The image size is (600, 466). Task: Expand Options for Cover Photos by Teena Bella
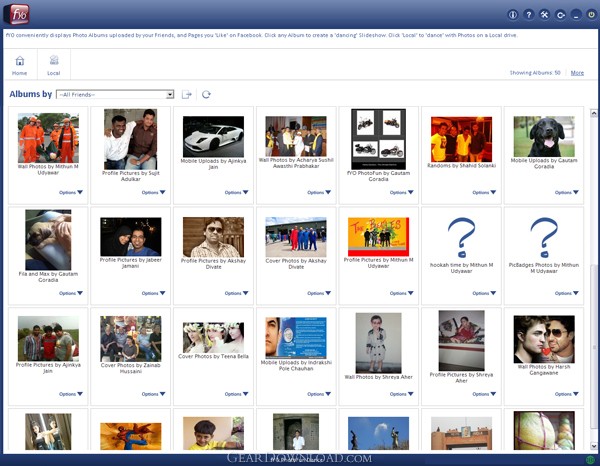[x=236, y=394]
